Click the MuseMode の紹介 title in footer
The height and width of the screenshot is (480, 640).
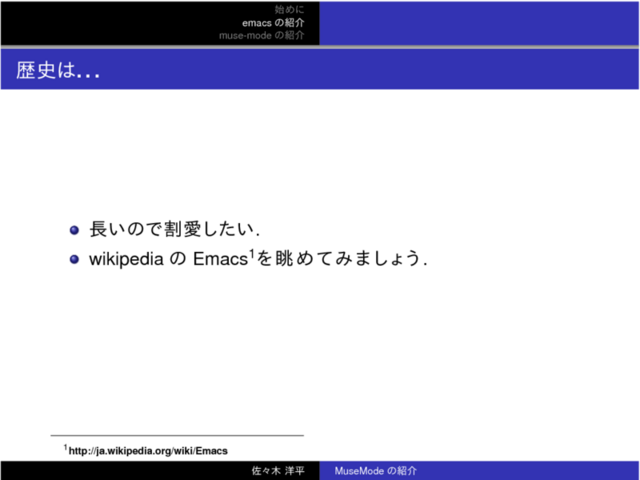click(375, 471)
